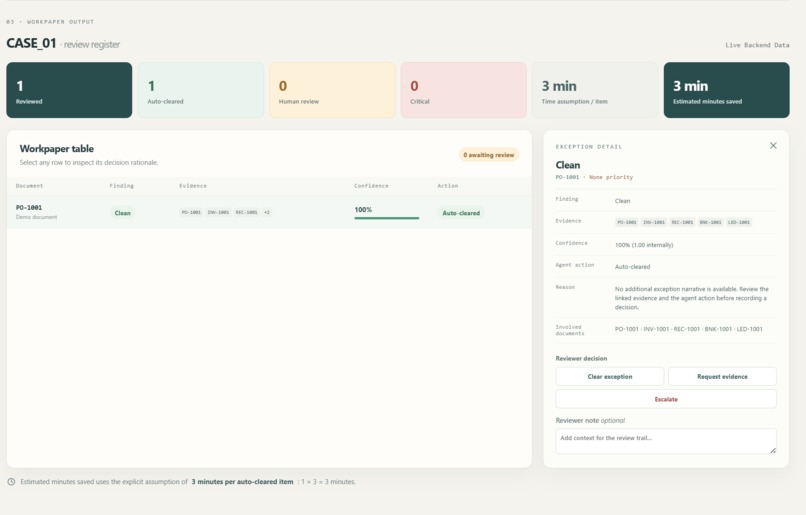806x515 pixels.
Task: Open the Critical summary card
Action: 464,90
